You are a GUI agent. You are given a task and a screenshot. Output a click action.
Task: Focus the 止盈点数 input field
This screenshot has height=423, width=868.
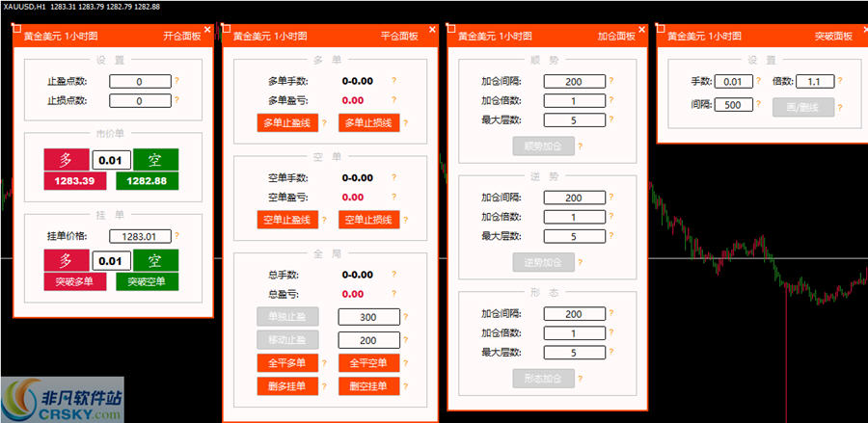point(140,81)
